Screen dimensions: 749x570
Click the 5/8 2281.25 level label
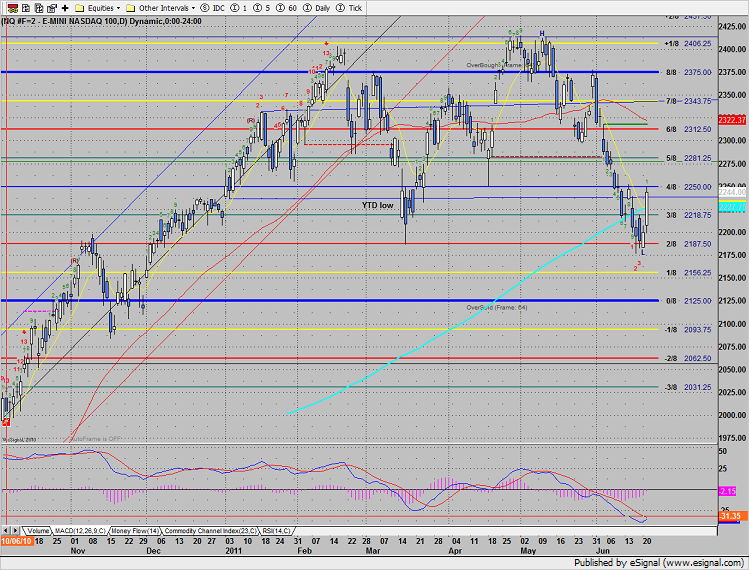(x=689, y=158)
